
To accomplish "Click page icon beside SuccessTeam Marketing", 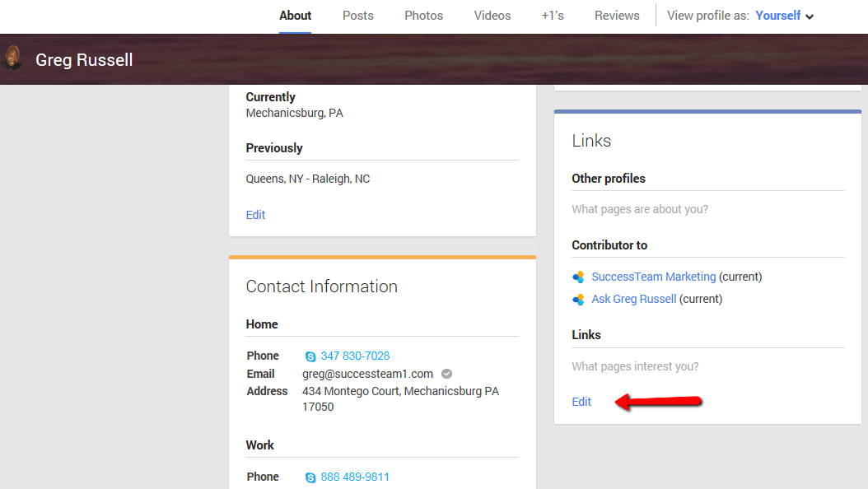I will click(578, 277).
